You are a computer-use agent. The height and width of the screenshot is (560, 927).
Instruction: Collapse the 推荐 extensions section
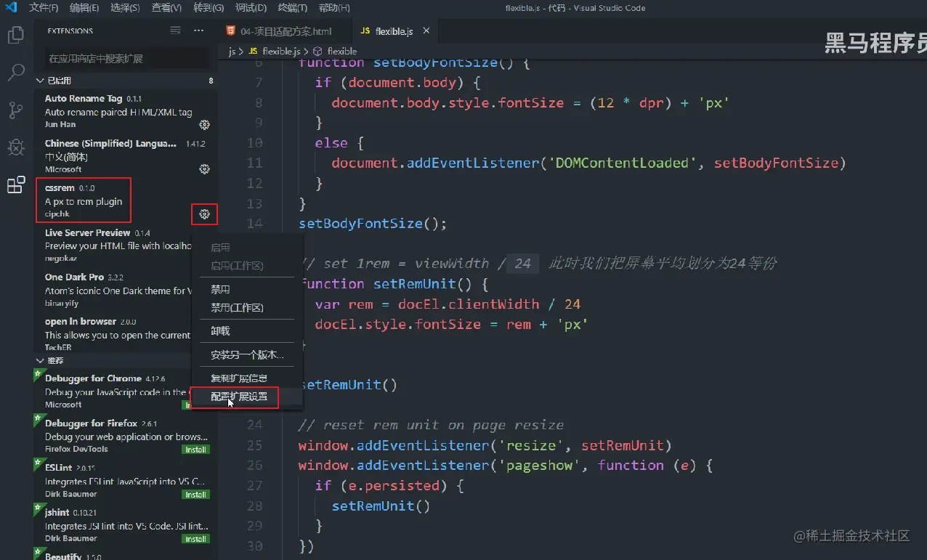(40, 360)
